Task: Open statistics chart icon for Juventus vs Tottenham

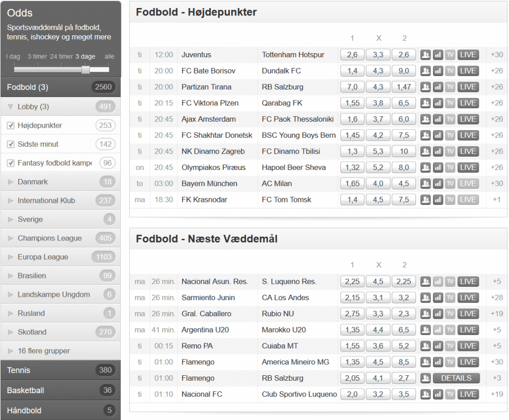Action: [437, 55]
